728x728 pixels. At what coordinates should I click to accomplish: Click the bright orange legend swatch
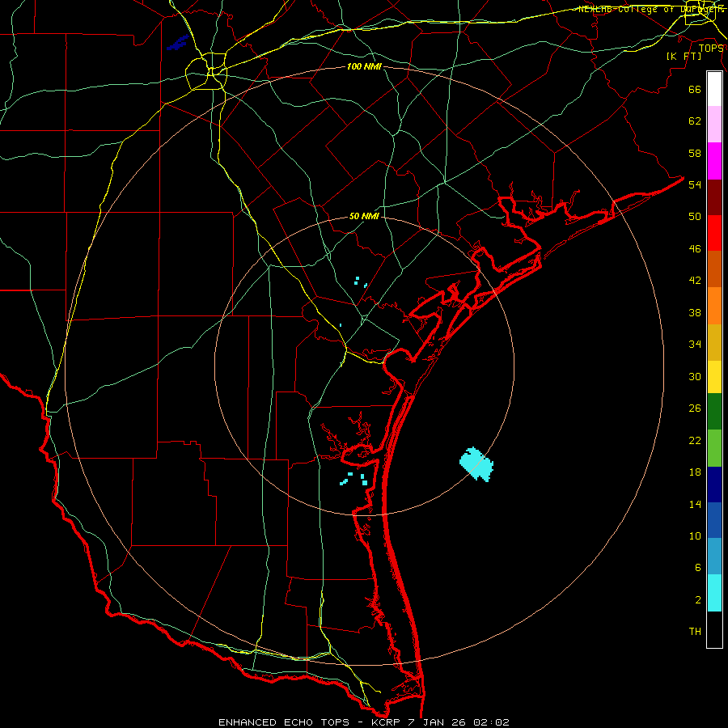point(714,306)
